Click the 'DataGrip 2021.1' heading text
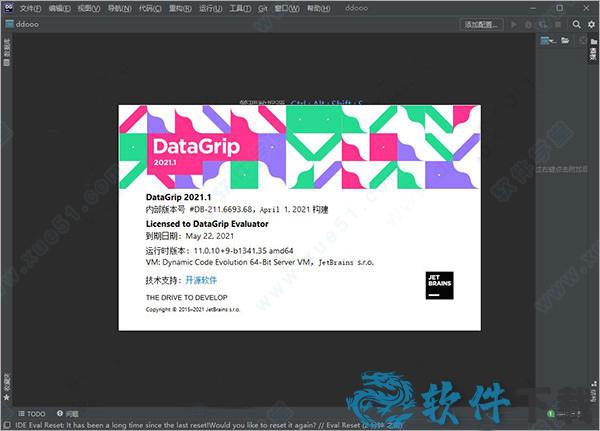The image size is (600, 431). point(178,197)
